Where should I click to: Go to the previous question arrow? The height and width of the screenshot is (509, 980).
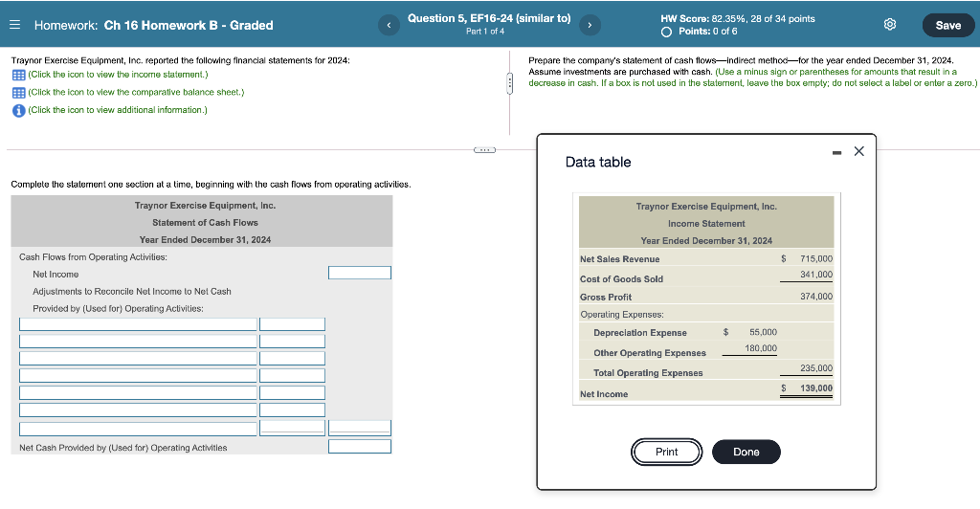tap(389, 25)
